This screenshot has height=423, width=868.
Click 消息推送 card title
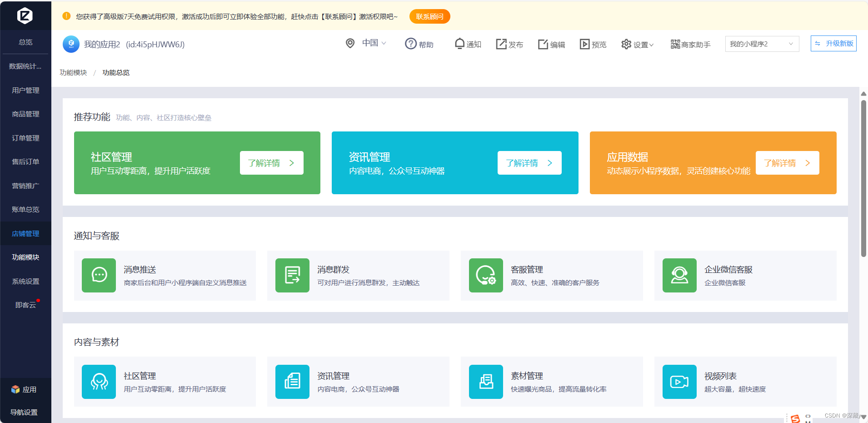pos(140,270)
